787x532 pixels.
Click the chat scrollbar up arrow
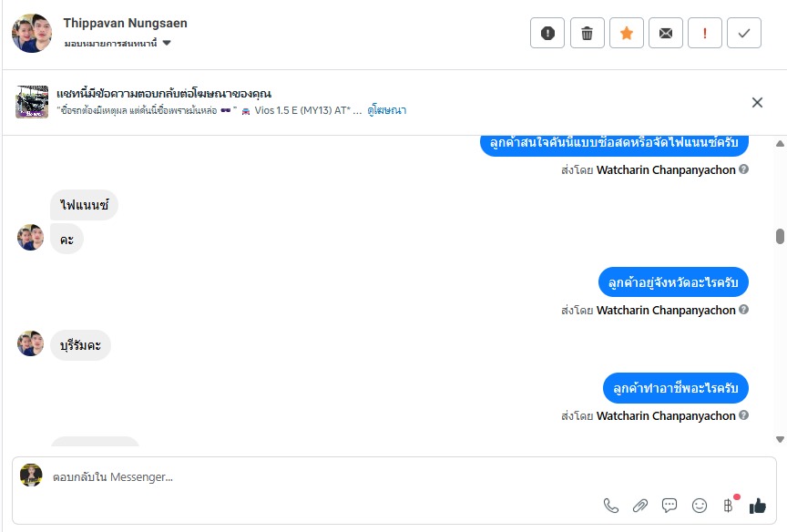tap(780, 144)
